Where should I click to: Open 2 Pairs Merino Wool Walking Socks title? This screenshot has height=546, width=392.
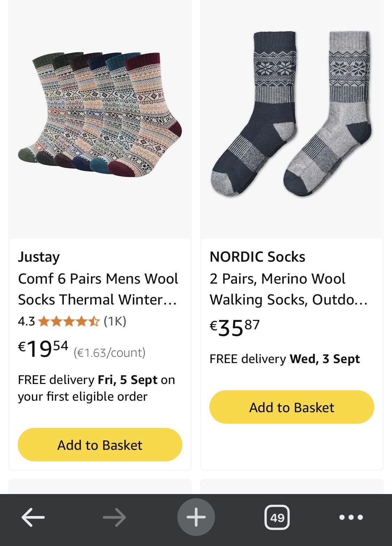coord(289,289)
